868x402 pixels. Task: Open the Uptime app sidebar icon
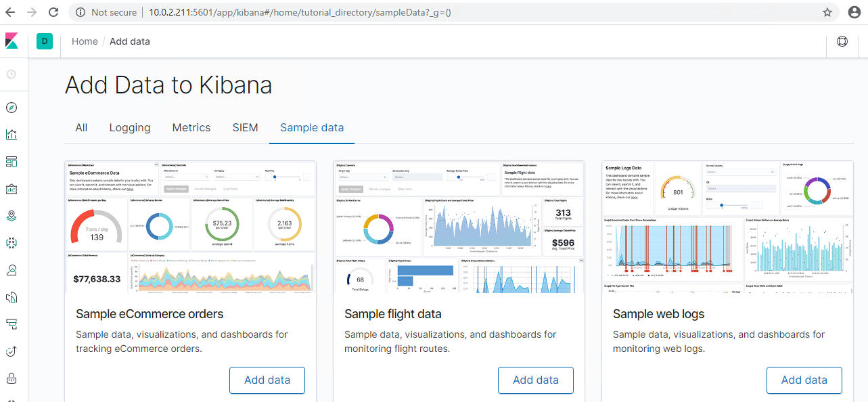[x=12, y=351]
